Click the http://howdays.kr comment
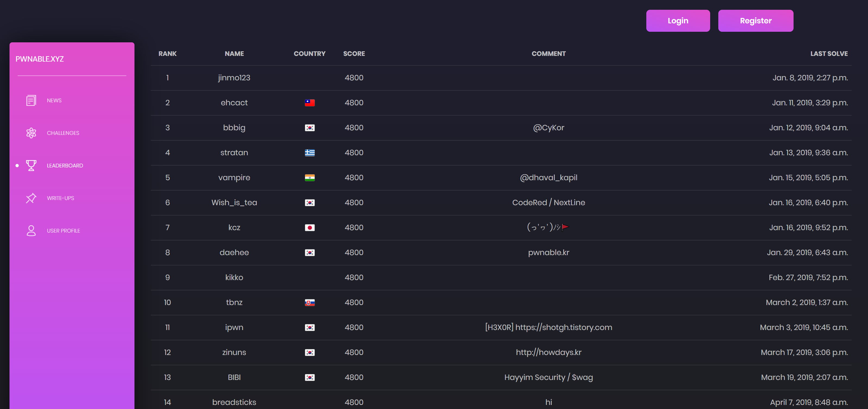This screenshot has height=409, width=868. click(x=549, y=353)
